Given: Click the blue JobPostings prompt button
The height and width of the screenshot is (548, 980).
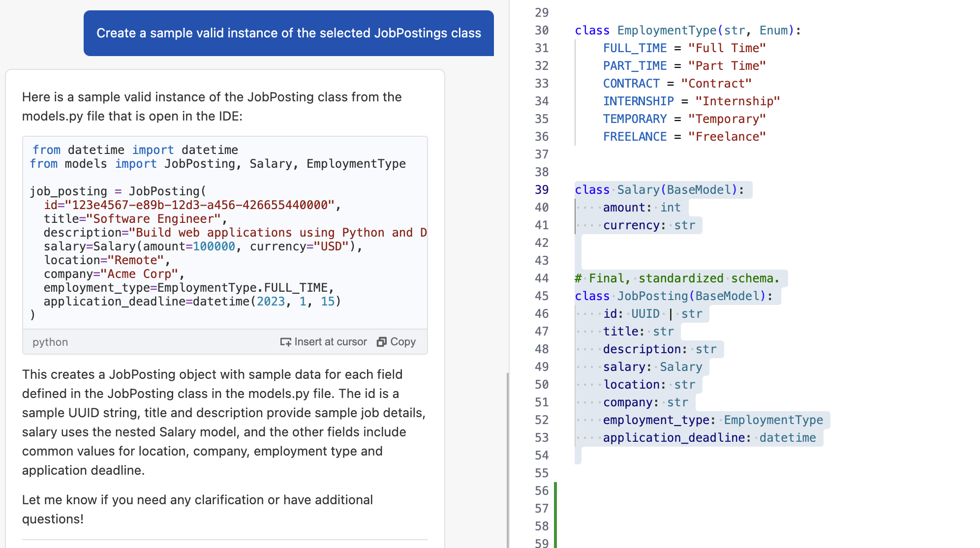Looking at the screenshot, I should tap(288, 32).
